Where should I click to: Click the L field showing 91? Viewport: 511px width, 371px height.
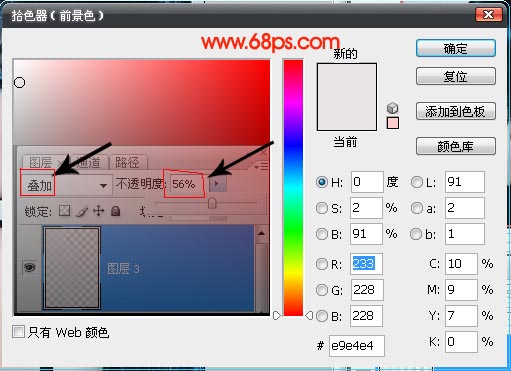(465, 182)
